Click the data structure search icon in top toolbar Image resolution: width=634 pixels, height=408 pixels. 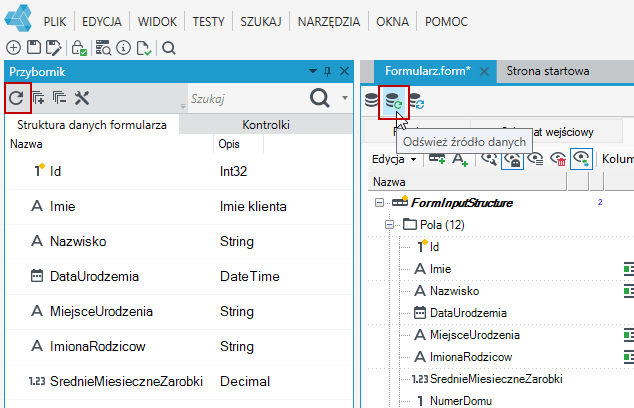(103, 48)
